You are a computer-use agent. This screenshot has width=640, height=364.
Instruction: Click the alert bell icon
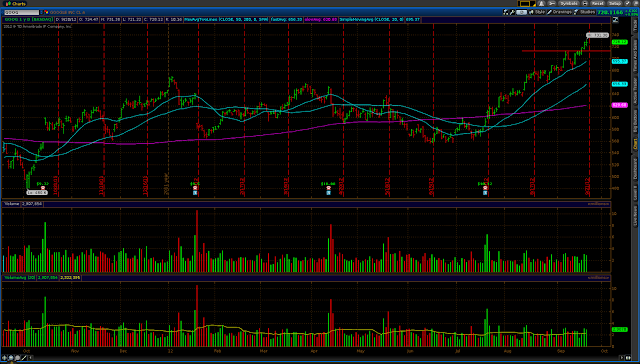pyautogui.click(x=541, y=3)
